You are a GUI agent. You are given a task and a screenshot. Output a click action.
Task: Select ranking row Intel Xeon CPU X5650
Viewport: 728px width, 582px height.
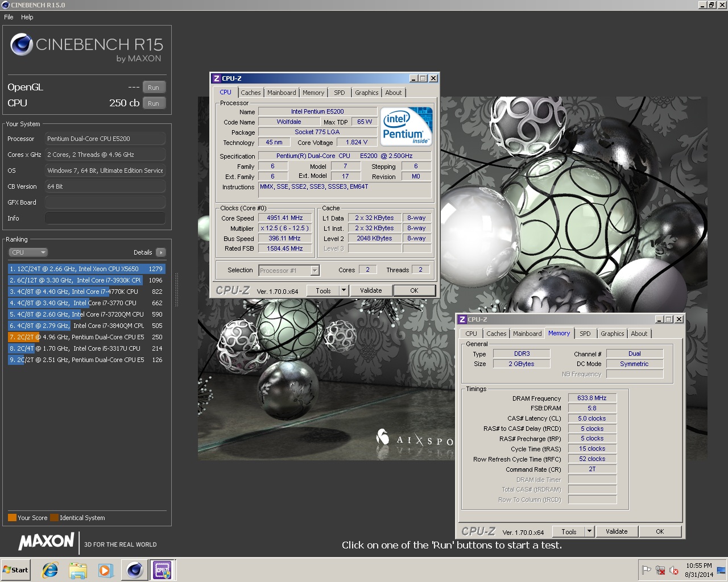click(86, 269)
